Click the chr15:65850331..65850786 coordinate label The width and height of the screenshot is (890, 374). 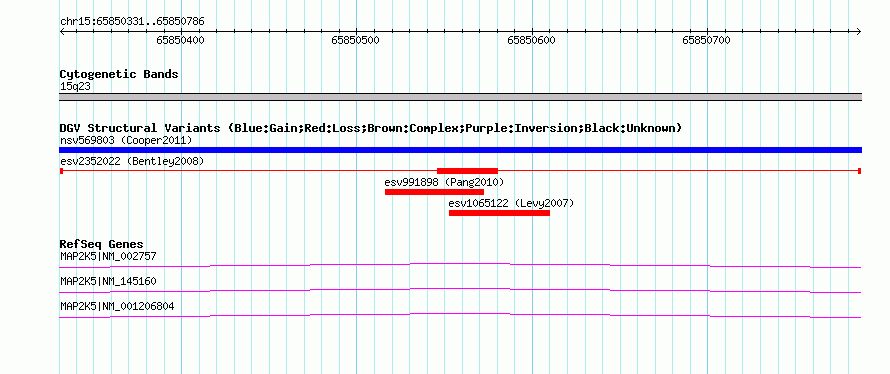132,22
